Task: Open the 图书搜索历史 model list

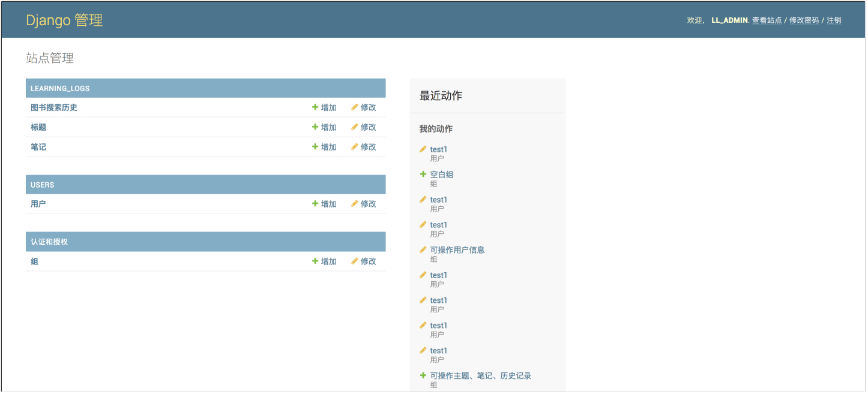Action: point(54,108)
